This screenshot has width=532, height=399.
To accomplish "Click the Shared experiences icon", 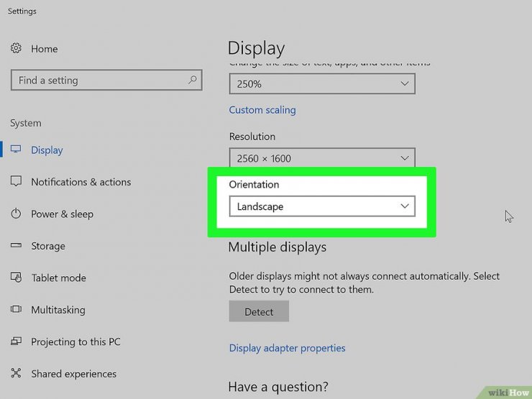I will pos(16,373).
